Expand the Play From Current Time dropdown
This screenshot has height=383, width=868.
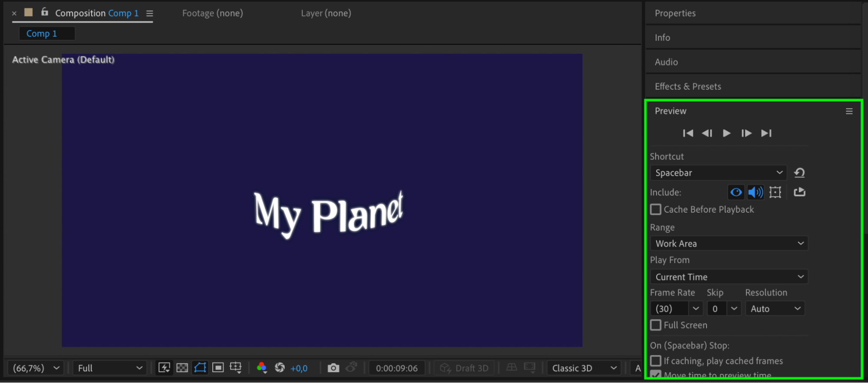729,277
